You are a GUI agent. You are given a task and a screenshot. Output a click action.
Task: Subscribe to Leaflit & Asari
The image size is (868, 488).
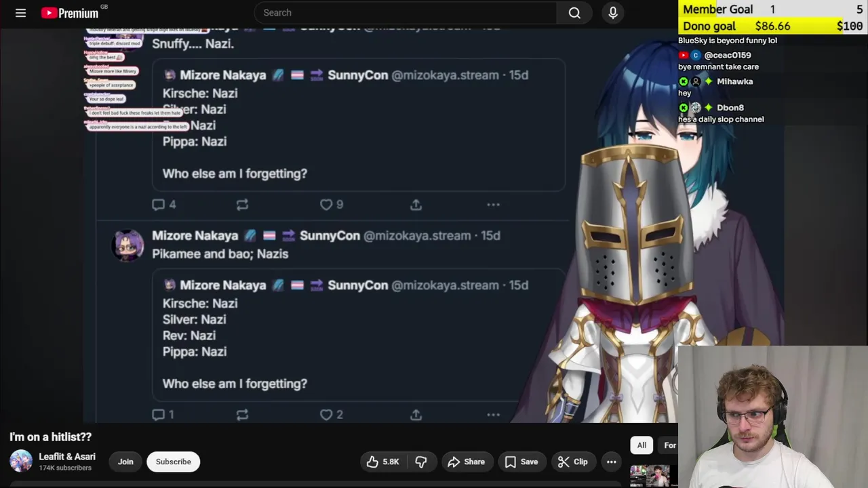point(174,462)
